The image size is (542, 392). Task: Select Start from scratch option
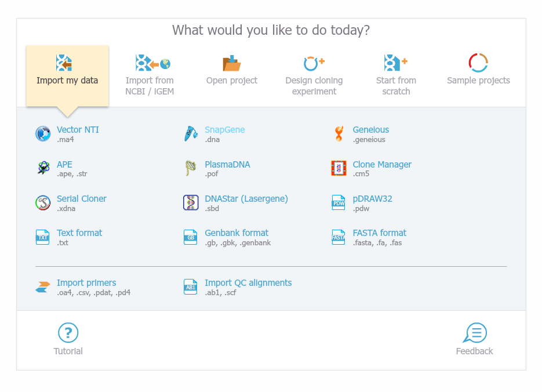396,75
